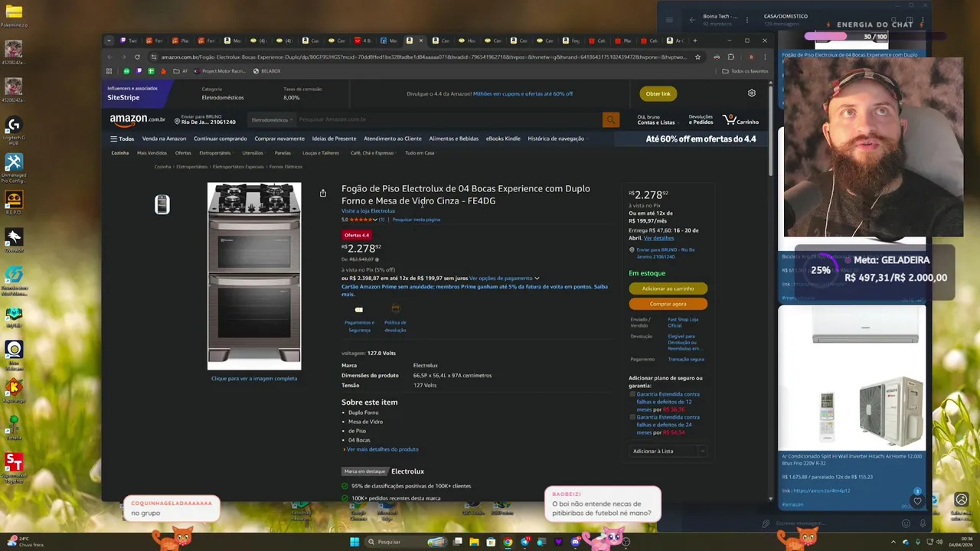Screen dimensions: 980x551
Task: Check the 24 meses Garantia Estendida box
Action: point(632,417)
